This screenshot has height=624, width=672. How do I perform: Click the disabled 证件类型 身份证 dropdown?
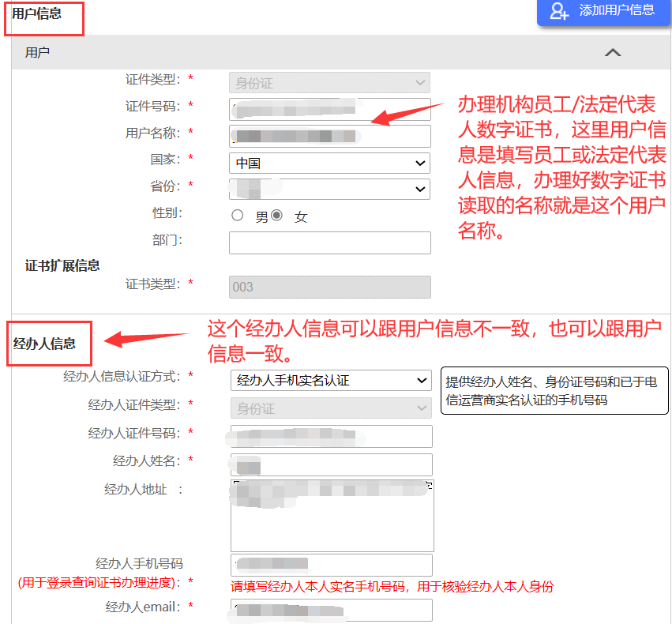click(x=329, y=83)
